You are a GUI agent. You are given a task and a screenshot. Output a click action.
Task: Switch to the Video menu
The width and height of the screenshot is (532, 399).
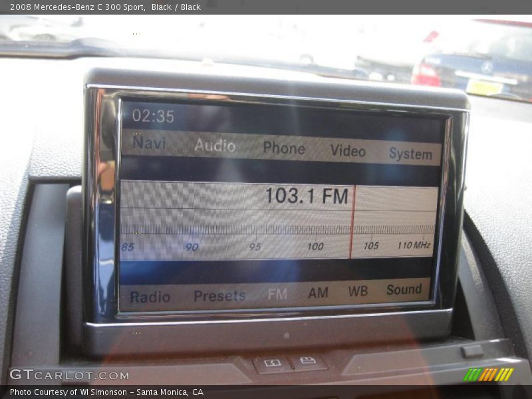coord(348,151)
